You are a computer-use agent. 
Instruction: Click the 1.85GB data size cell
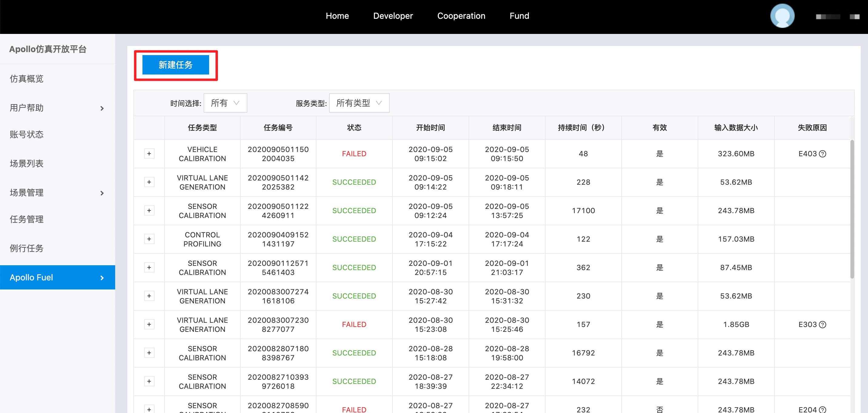[736, 325]
